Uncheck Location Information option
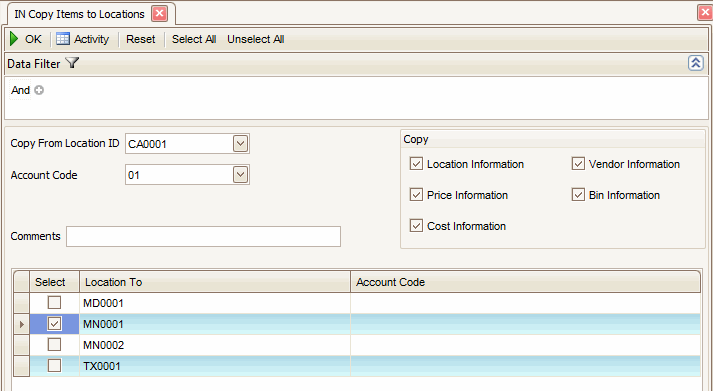This screenshot has width=713, height=391. click(416, 164)
